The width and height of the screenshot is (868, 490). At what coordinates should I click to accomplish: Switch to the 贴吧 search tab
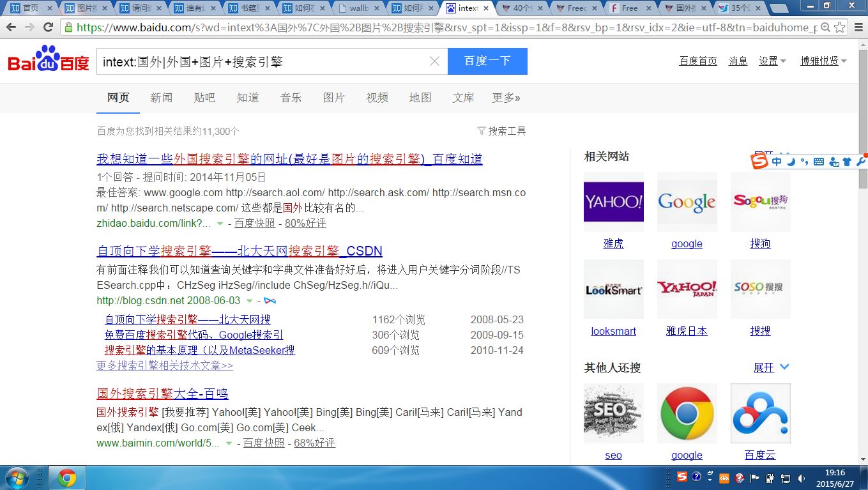click(x=204, y=98)
